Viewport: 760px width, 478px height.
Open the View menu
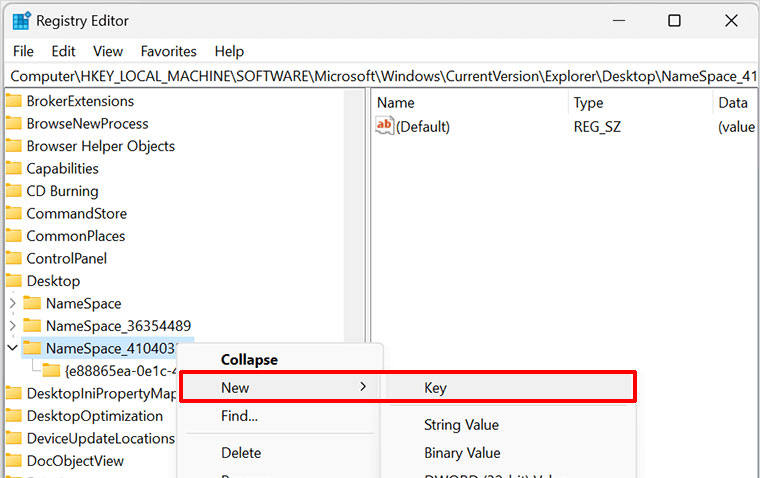[108, 51]
